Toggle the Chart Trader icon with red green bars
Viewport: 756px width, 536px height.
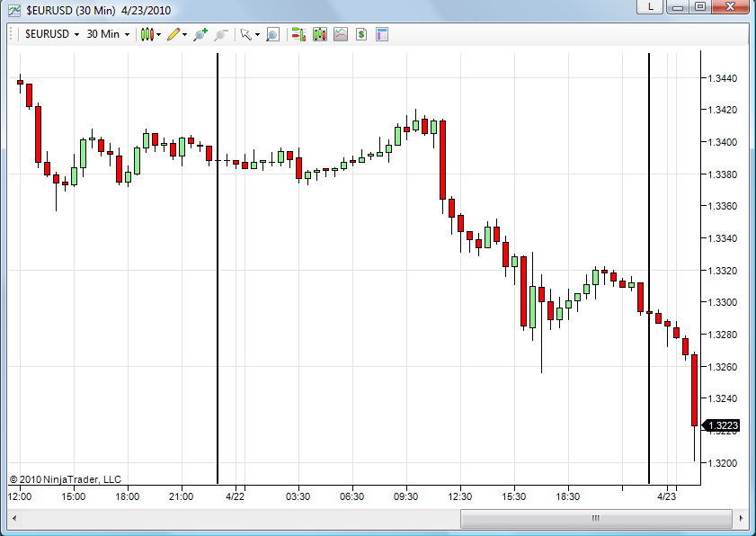299,34
